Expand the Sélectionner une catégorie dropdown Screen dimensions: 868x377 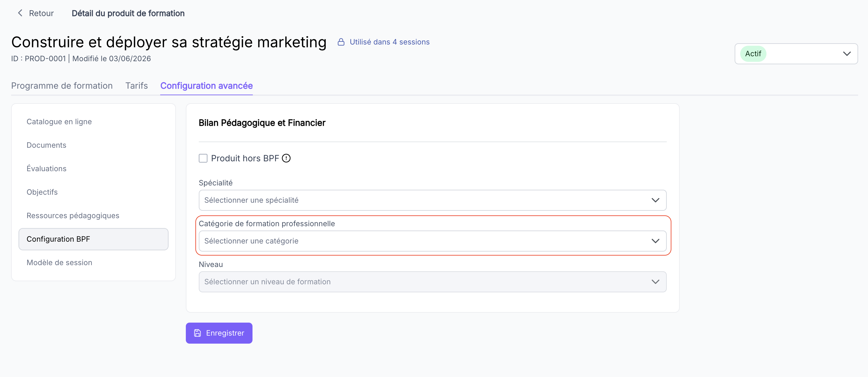coord(433,241)
